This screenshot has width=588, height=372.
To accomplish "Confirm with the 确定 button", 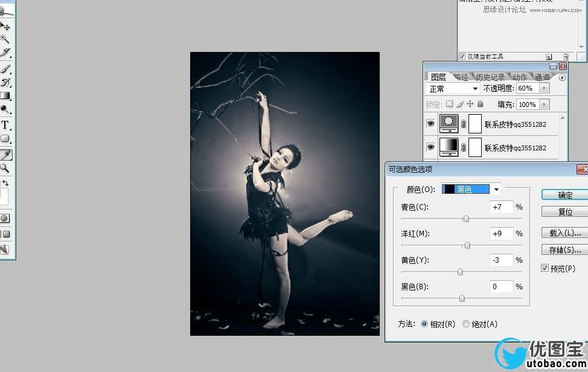I will click(x=564, y=194).
